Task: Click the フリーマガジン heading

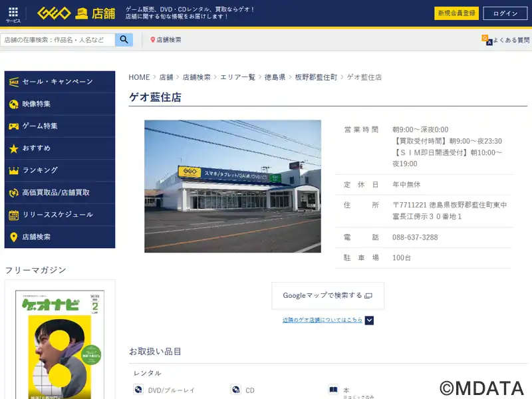Action: pyautogui.click(x=36, y=270)
